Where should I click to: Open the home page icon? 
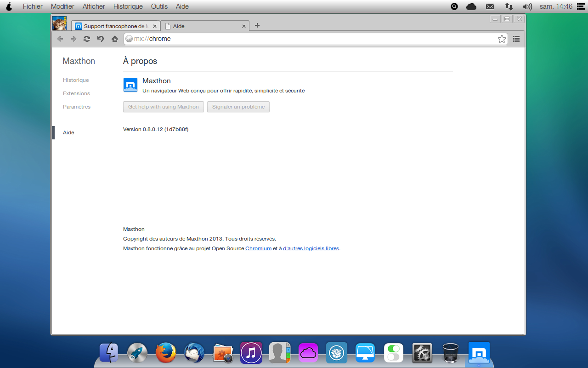click(x=115, y=39)
